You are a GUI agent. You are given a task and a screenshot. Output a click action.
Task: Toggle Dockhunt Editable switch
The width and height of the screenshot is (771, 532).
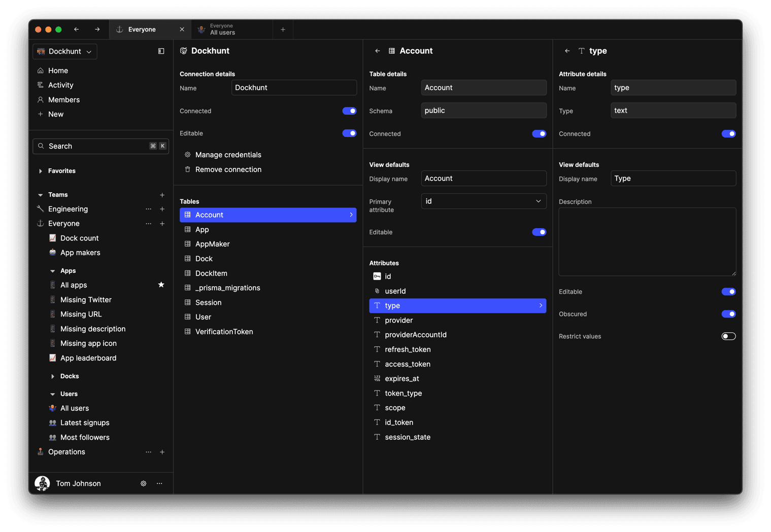tap(349, 133)
